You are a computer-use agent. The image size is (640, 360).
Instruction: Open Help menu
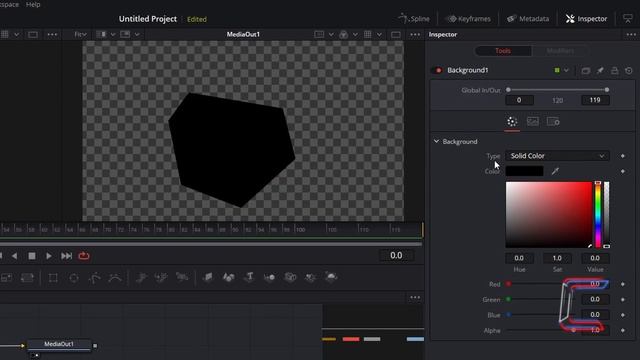(33, 4)
